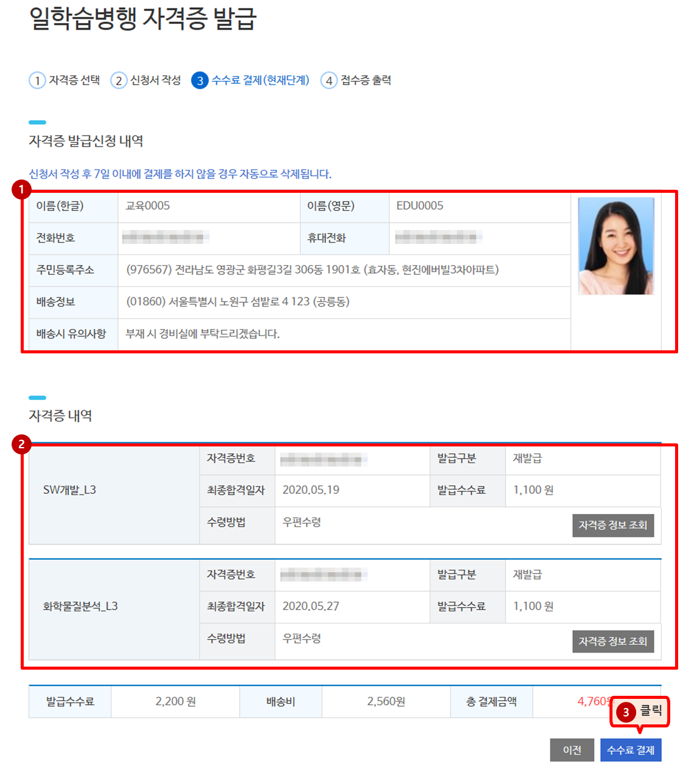
Task: Click the 일학습병행 자격증 발급 page title
Action: [x=143, y=18]
